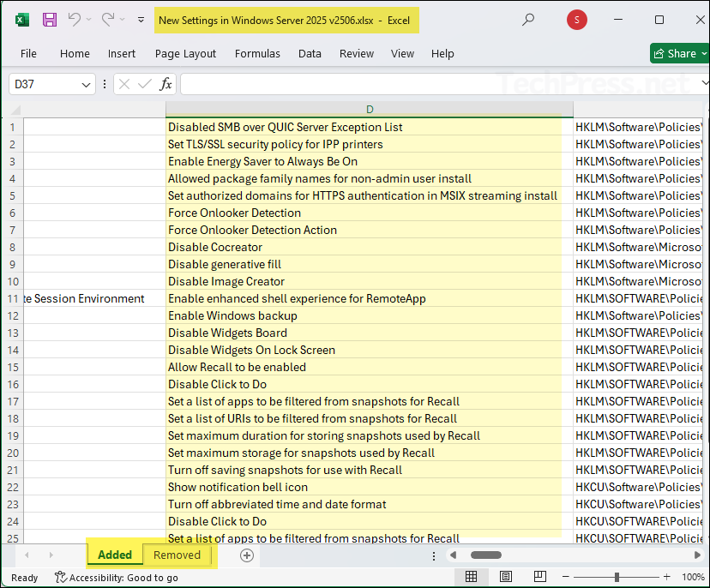This screenshot has width=710, height=588.
Task: Select Normal view in the status bar
Action: tap(471, 577)
